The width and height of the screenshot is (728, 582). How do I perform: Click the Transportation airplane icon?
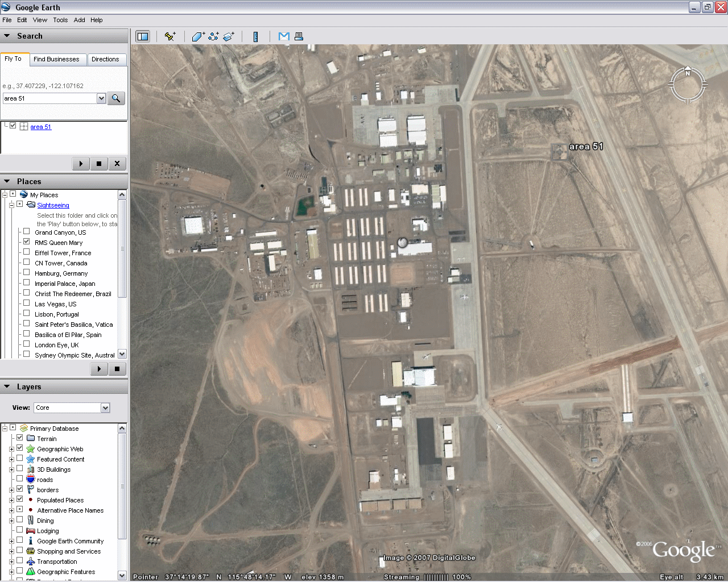pyautogui.click(x=31, y=561)
